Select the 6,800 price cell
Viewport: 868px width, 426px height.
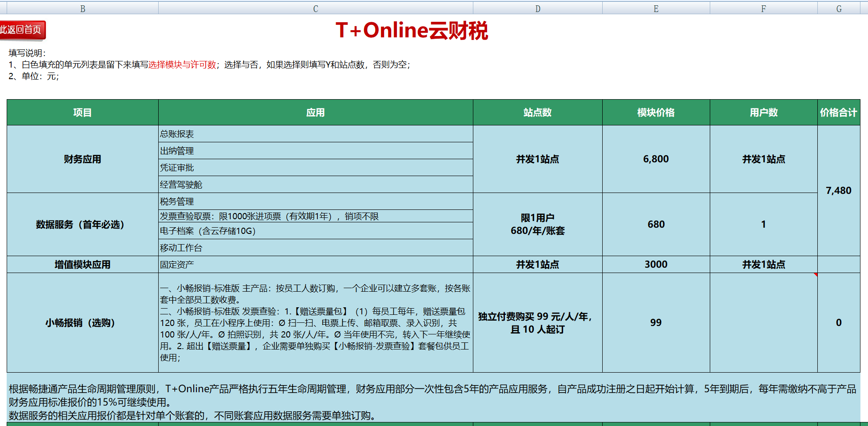click(656, 159)
